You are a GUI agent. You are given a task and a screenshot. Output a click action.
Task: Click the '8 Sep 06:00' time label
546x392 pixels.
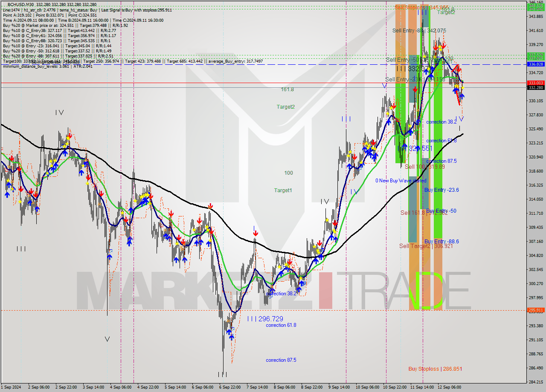point(285,387)
